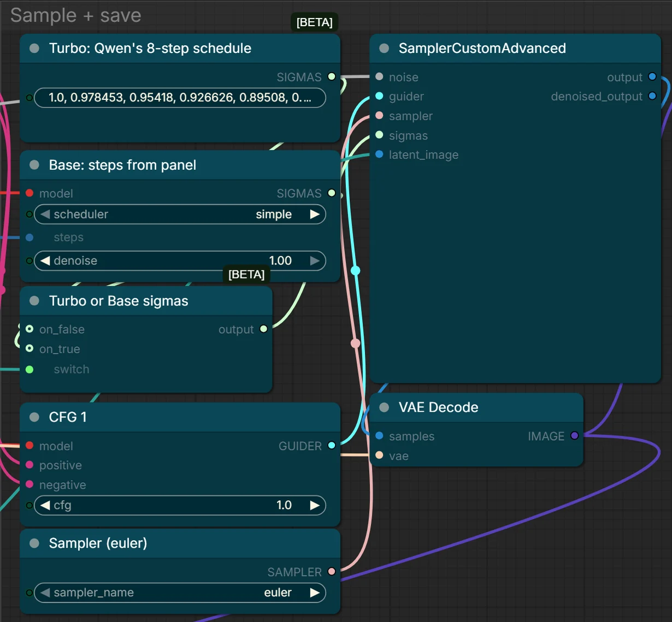Click output socket on SamplerCustomAdvanced
Image resolution: width=672 pixels, height=622 pixels.
pyautogui.click(x=652, y=77)
